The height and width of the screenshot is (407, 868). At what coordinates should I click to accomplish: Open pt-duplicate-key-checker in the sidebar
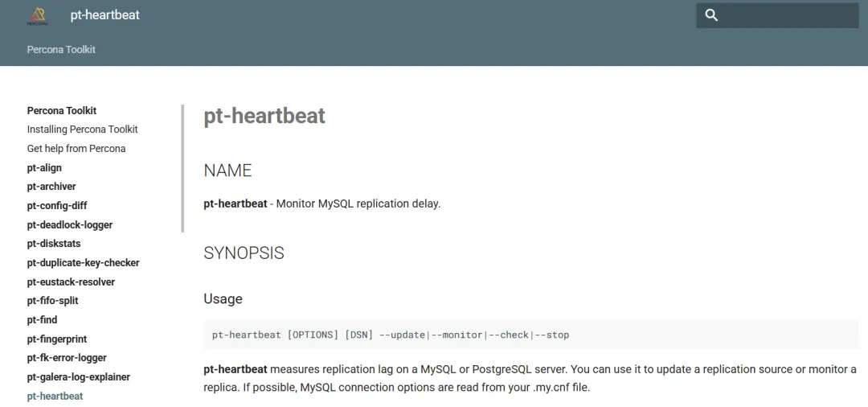coord(83,262)
